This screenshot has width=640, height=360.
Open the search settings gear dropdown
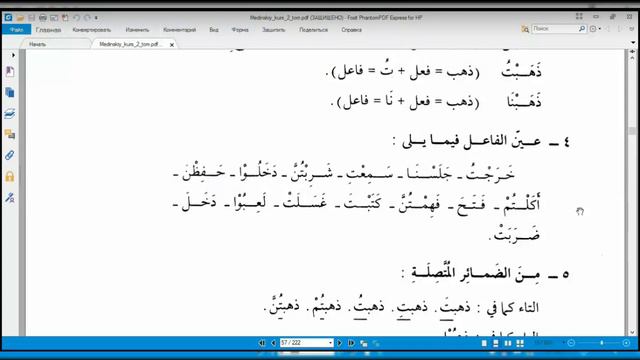click(x=595, y=29)
